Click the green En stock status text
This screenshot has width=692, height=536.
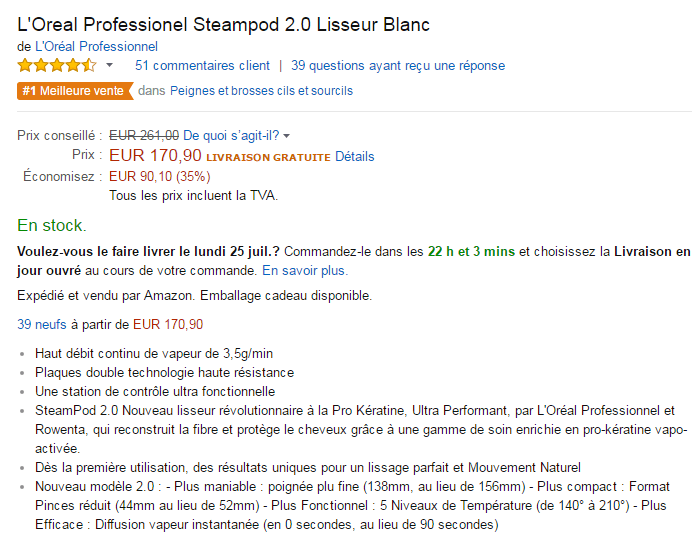(x=52, y=225)
